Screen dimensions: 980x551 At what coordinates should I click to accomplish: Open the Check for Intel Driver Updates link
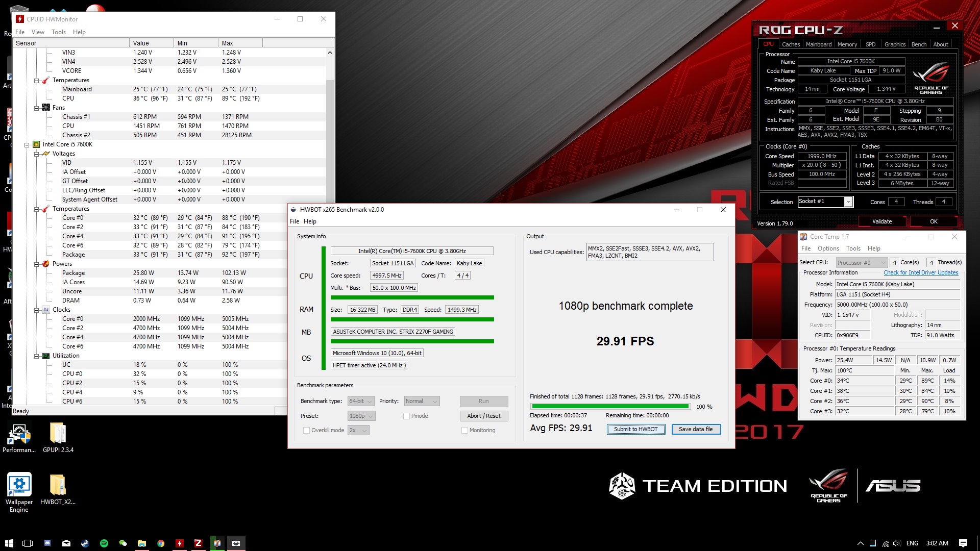pos(921,272)
